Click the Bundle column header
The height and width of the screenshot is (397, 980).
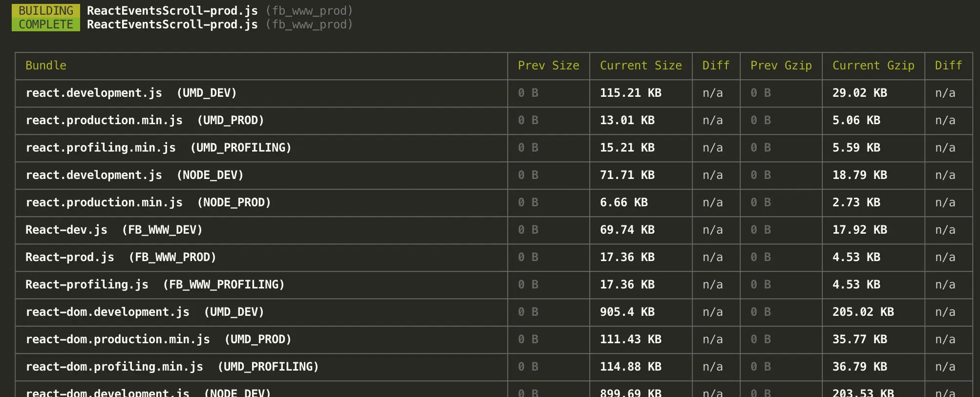pyautogui.click(x=46, y=66)
